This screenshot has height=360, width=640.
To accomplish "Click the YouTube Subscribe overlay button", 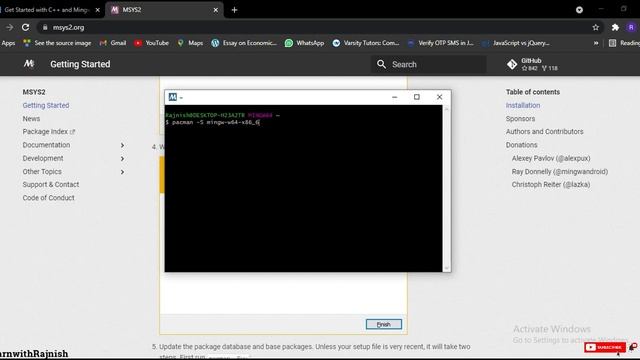I will (605, 347).
